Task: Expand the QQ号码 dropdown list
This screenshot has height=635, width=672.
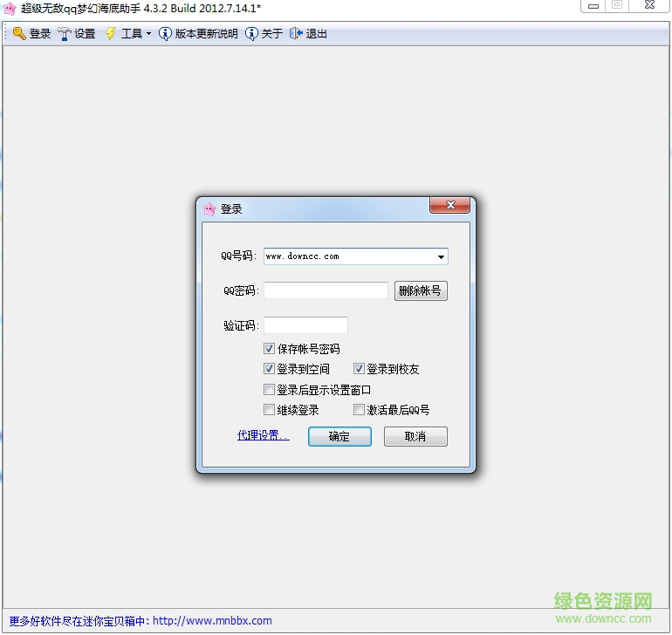Action: point(442,256)
